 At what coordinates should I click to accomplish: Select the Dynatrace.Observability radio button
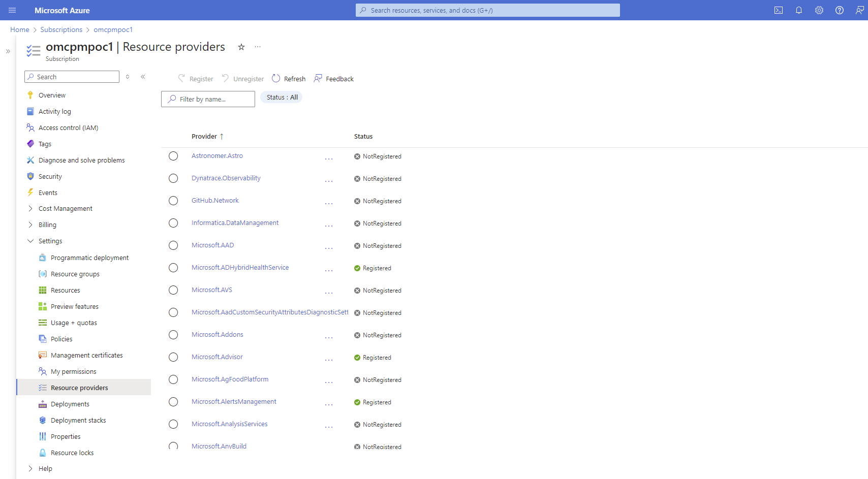click(173, 178)
